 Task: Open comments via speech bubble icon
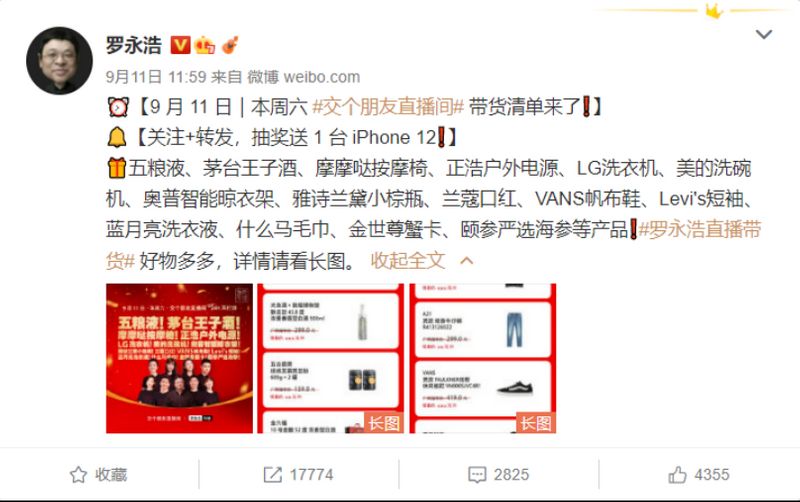click(x=477, y=474)
